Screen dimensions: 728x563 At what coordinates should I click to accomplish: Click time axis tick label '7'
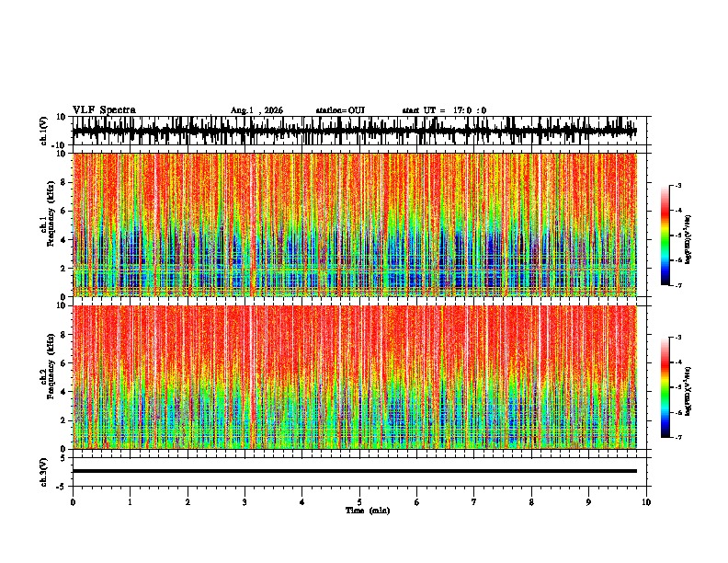[474, 502]
